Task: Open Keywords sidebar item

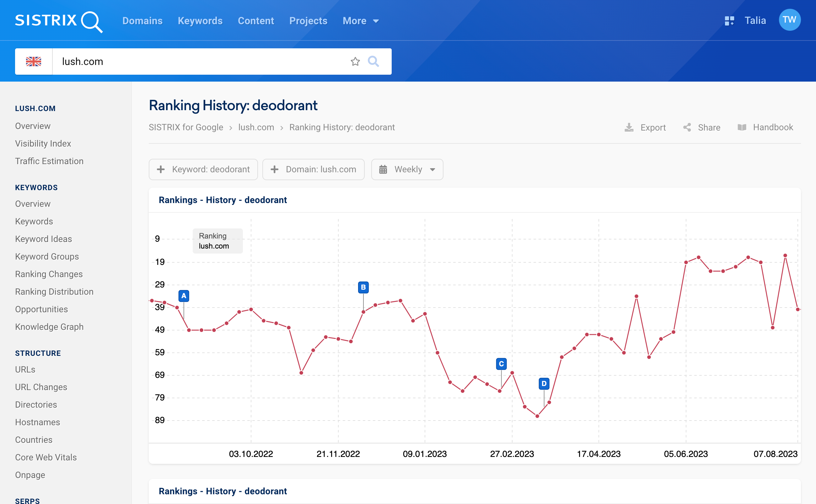Action: (34, 221)
